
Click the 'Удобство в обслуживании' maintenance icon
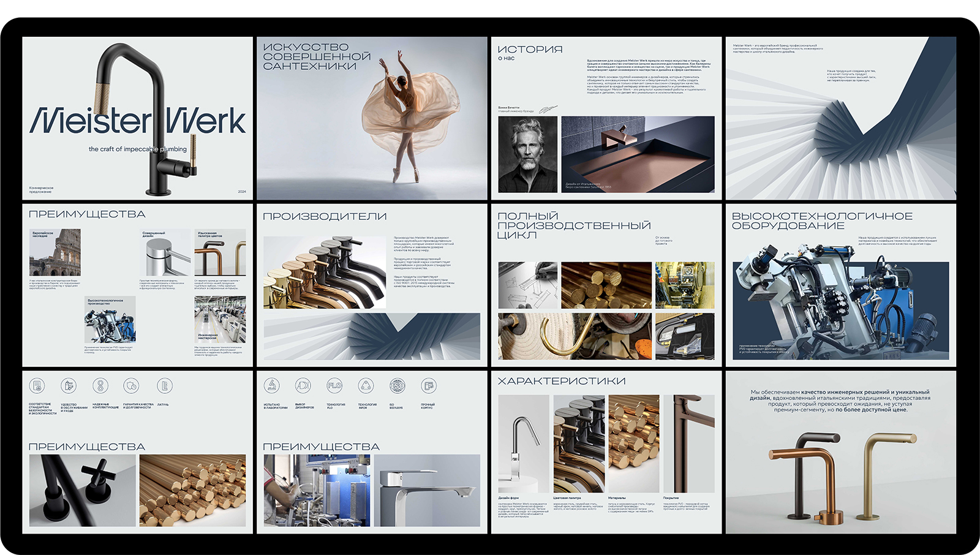[x=69, y=386]
